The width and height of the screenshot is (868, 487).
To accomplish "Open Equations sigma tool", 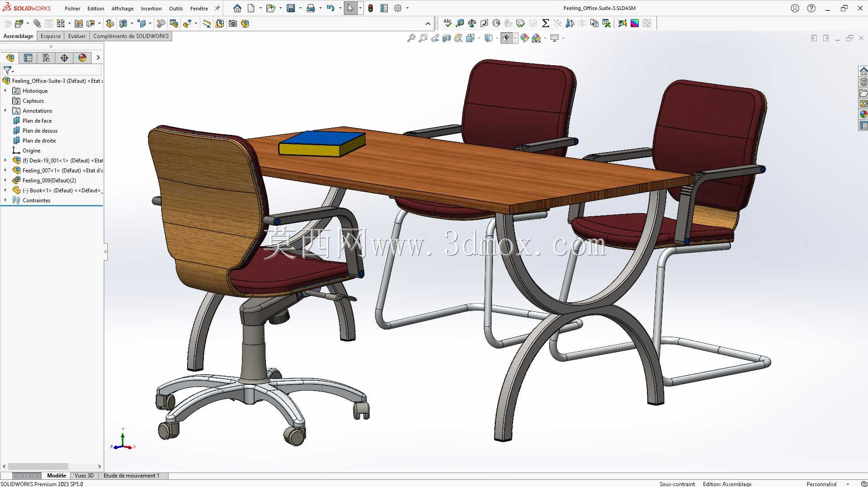I will click(x=545, y=23).
